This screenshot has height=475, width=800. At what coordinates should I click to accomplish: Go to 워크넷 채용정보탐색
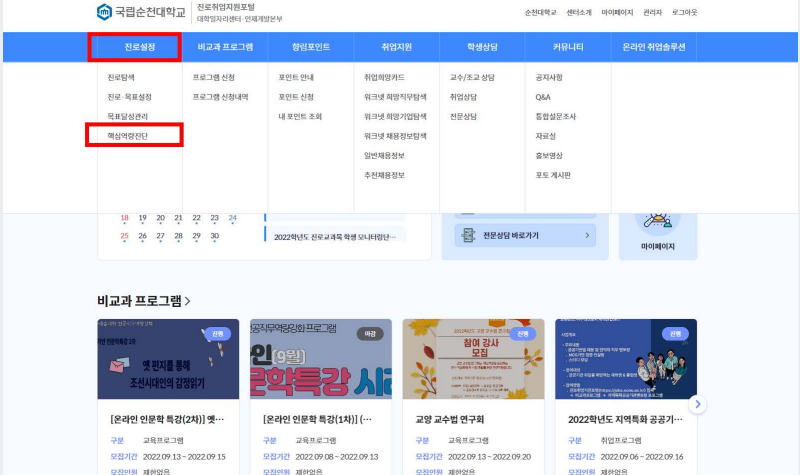pos(395,136)
